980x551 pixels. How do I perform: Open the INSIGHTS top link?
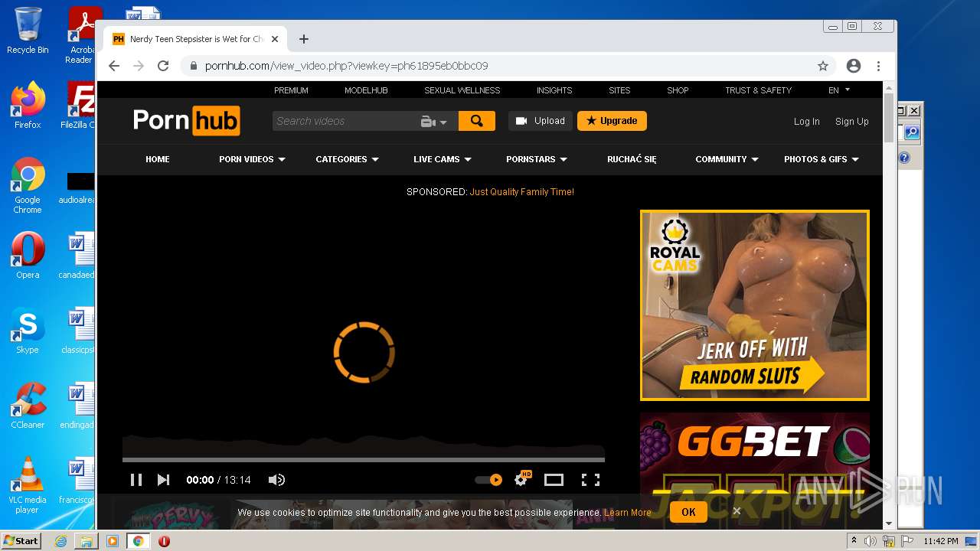[554, 90]
